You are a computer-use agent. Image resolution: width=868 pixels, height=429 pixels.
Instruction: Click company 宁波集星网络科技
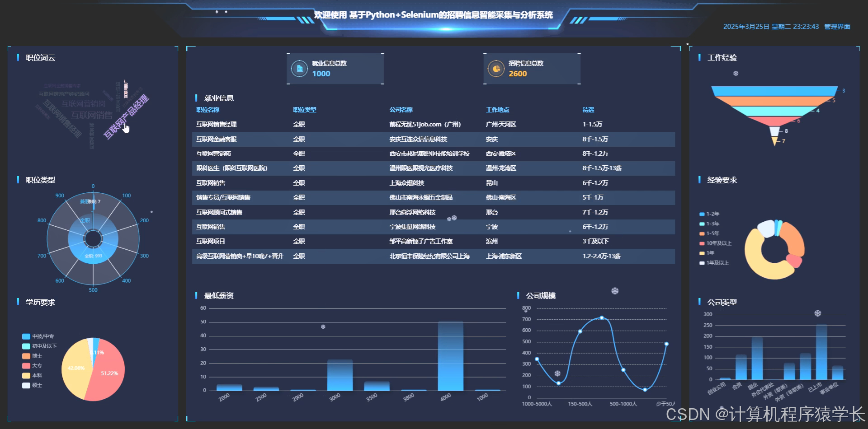pos(412,227)
